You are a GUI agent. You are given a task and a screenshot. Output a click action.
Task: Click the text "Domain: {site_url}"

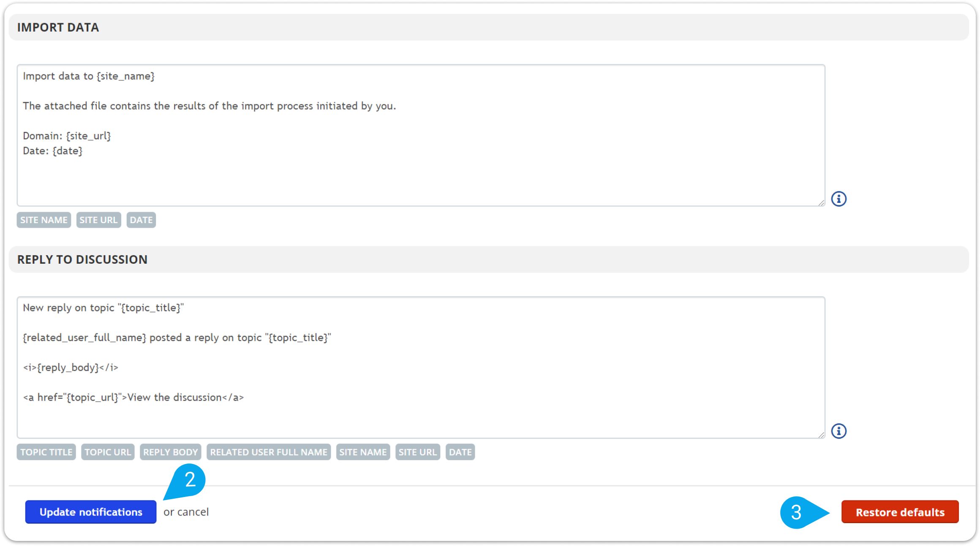coord(67,136)
